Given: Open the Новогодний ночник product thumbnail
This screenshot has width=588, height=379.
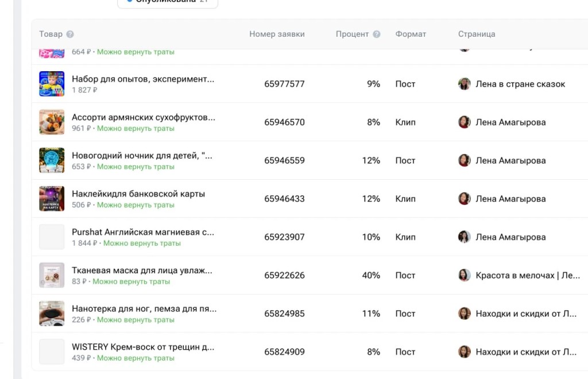Looking at the screenshot, I should (x=52, y=160).
